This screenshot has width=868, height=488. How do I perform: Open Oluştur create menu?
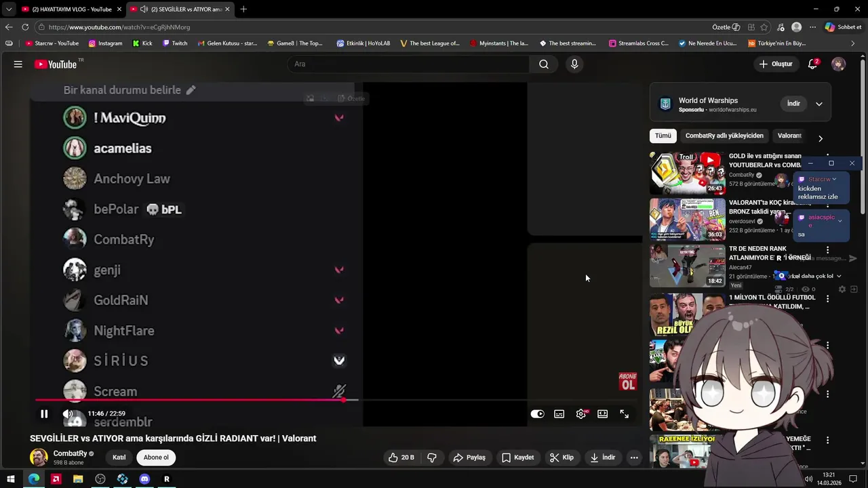point(775,64)
